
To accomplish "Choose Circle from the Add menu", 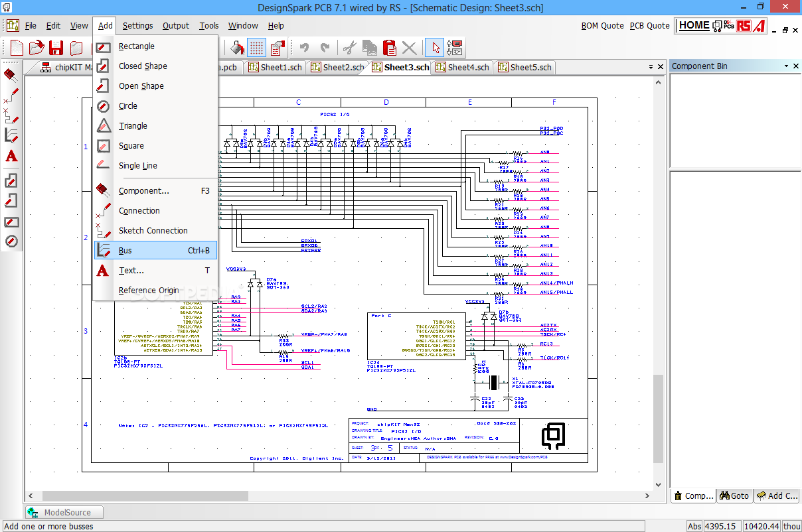I will (155, 106).
